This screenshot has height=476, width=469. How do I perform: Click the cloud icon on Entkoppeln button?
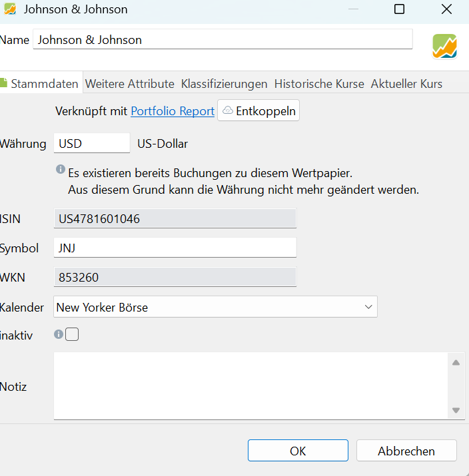228,111
